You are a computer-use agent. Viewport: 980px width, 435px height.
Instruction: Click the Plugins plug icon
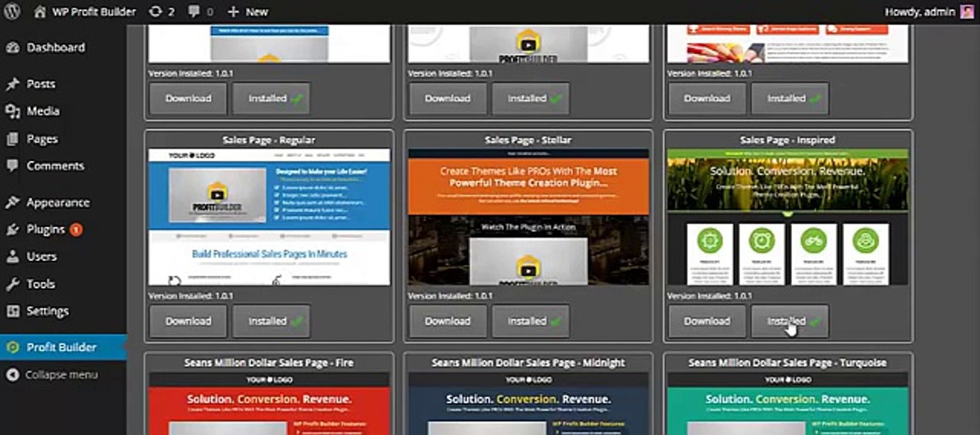tap(13, 230)
